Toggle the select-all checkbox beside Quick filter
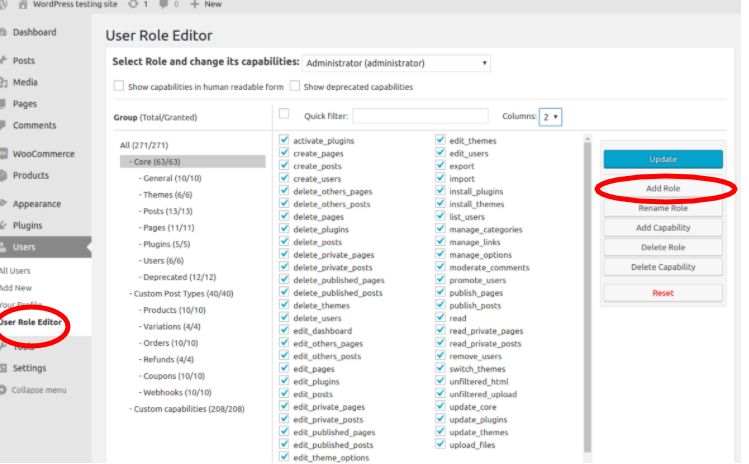This screenshot has width=749, height=464. pyautogui.click(x=284, y=114)
